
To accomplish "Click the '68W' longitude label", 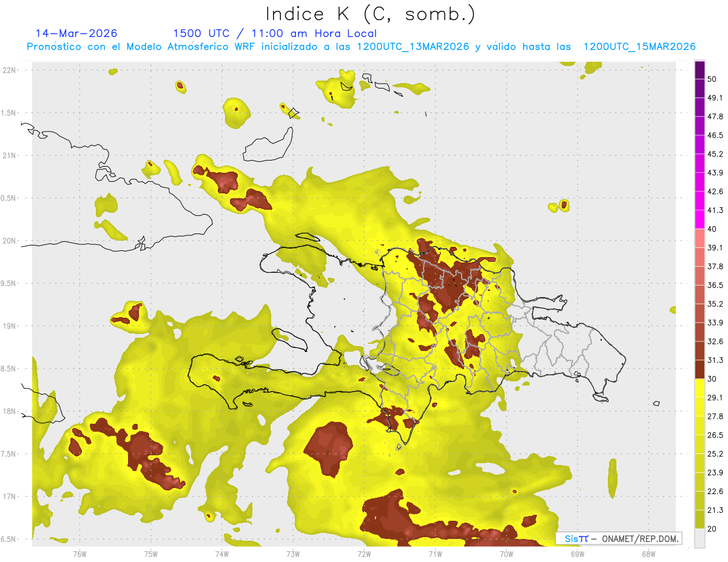I will pyautogui.click(x=649, y=554).
